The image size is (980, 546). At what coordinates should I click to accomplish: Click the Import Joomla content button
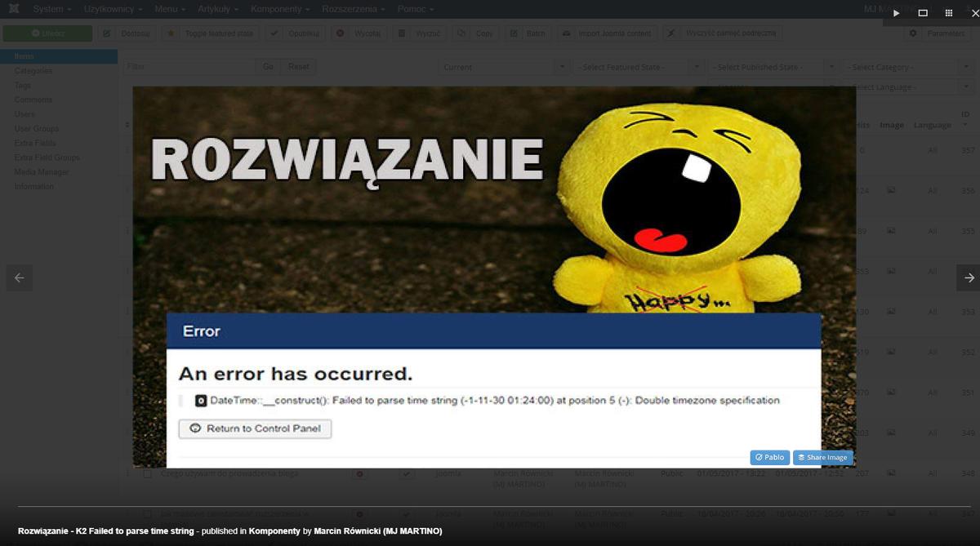[607, 33]
